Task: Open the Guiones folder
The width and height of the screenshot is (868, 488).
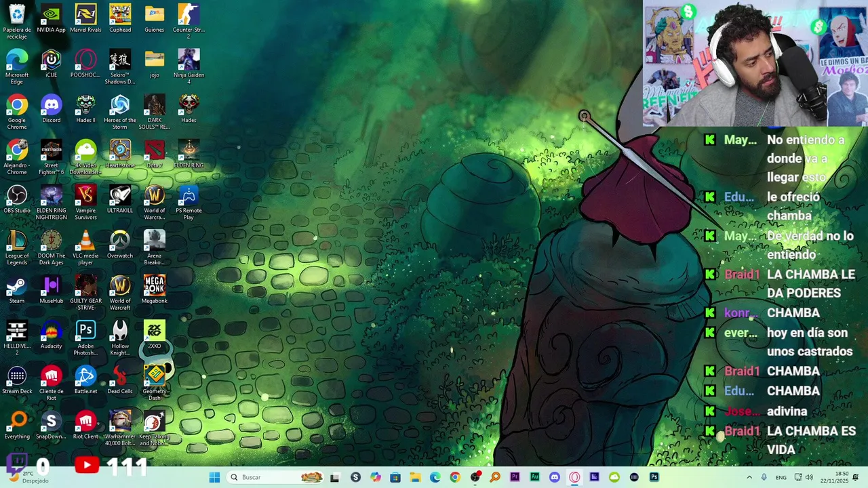Action: [155, 19]
